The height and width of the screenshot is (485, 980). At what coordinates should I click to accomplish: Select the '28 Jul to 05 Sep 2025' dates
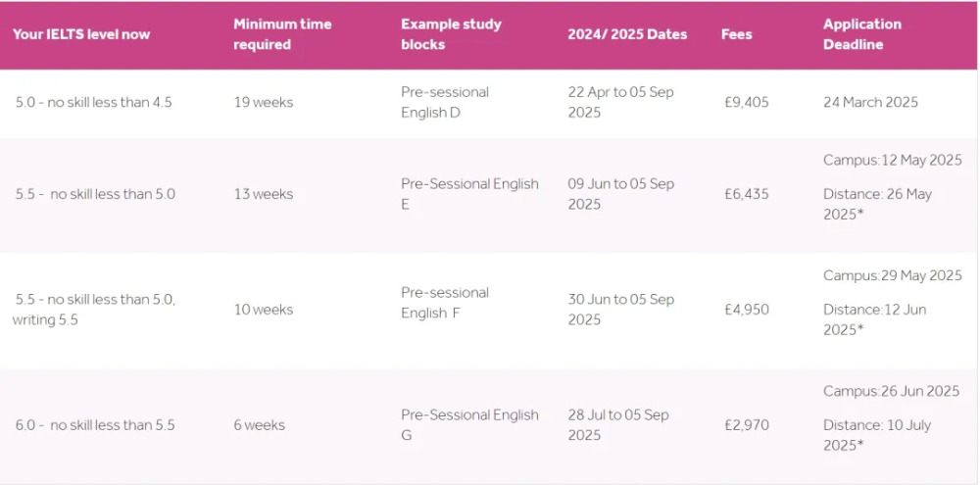(618, 425)
